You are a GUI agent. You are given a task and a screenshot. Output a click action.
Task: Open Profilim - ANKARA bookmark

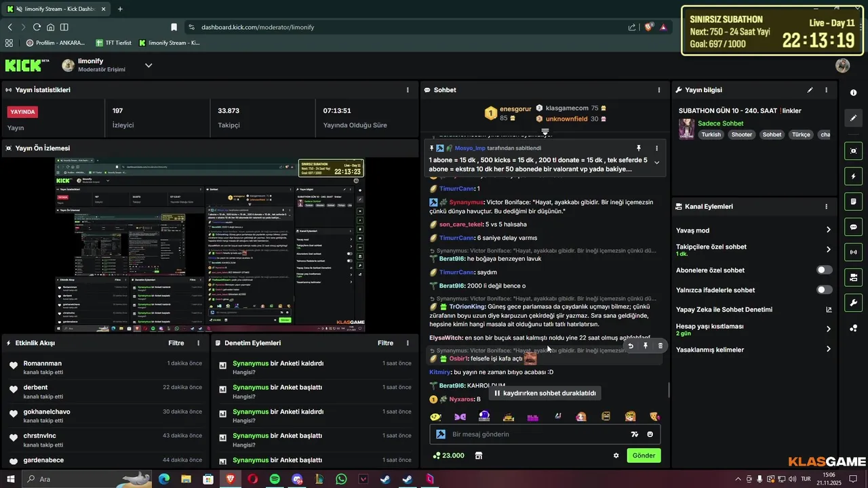[56, 43]
